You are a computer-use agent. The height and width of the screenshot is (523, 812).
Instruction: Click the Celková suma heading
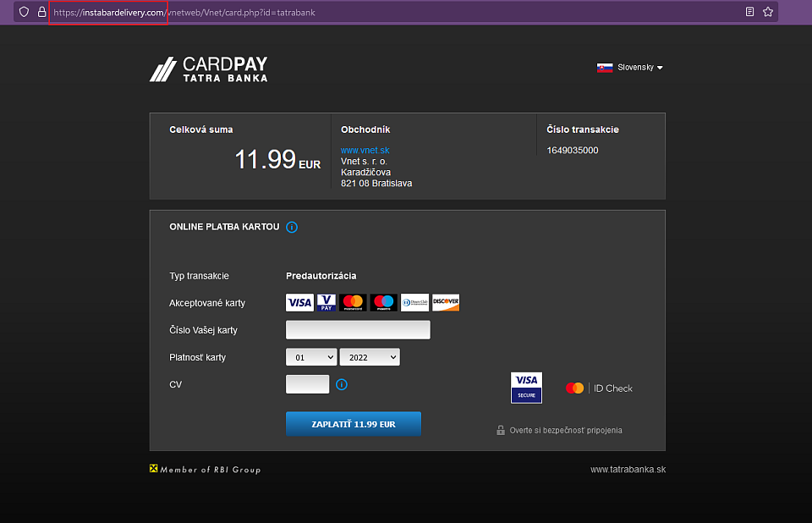201,129
